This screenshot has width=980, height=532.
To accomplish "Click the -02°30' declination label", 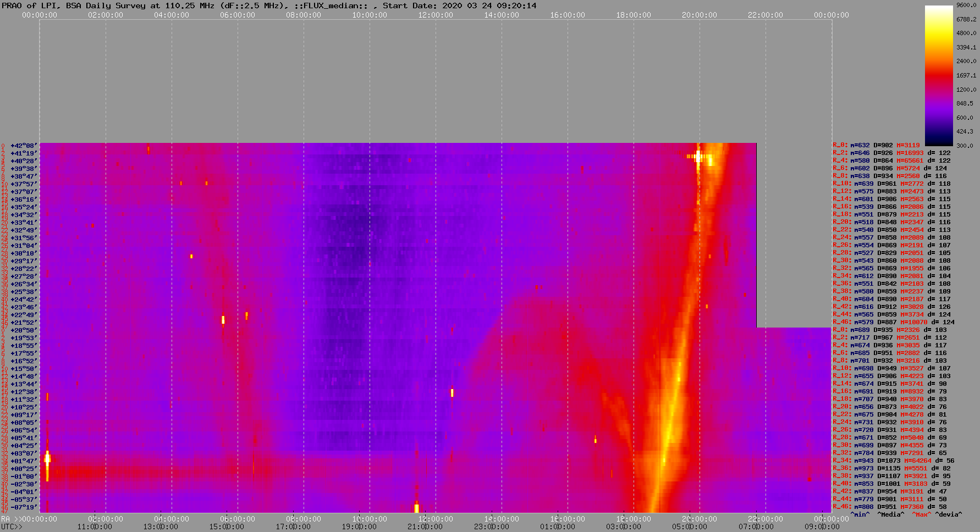I will click(24, 484).
